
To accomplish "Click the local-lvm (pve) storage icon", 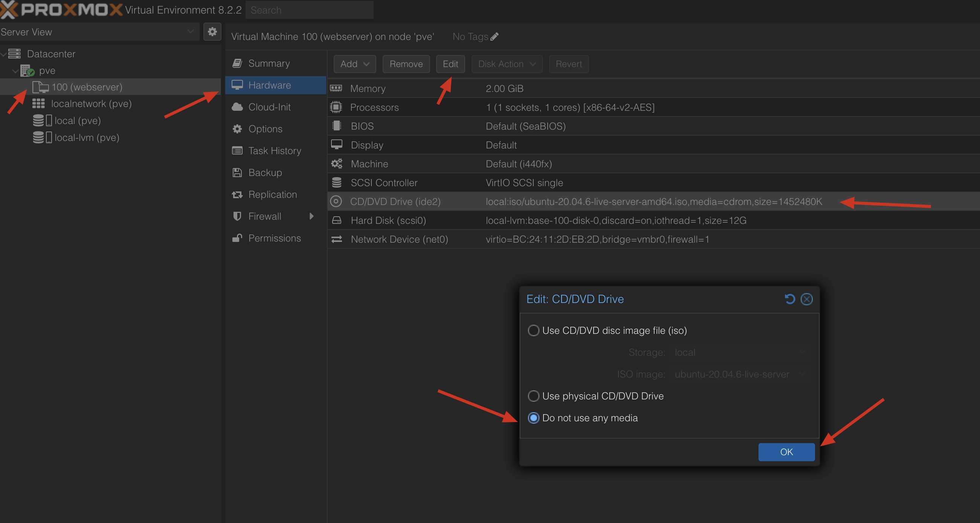I will pyautogui.click(x=42, y=138).
